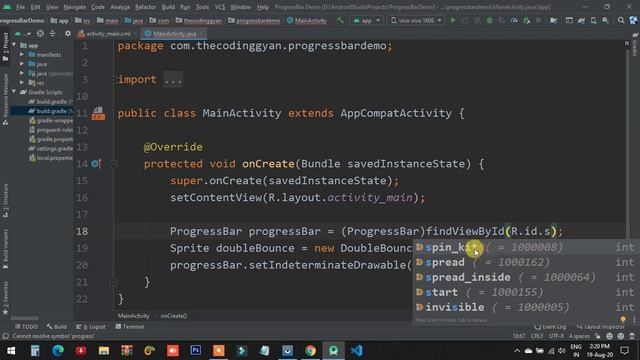Unfold the collapsed import block

173,80
